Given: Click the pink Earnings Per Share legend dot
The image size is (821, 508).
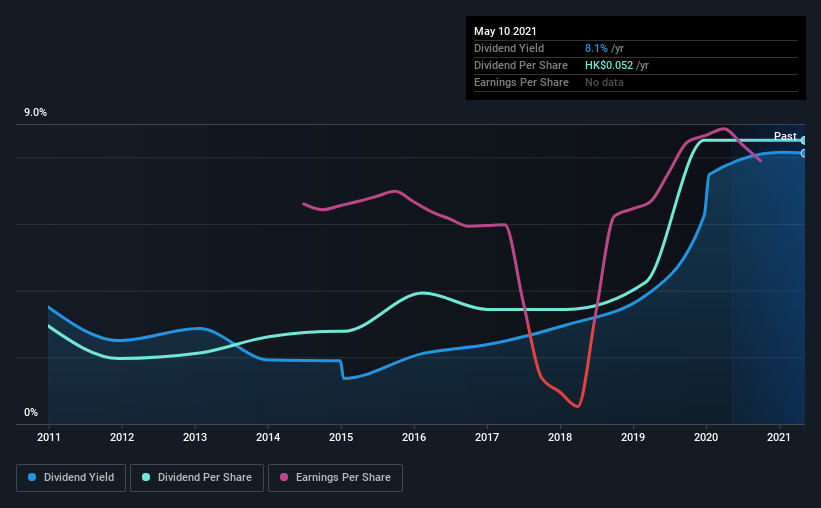Looking at the screenshot, I should [284, 477].
